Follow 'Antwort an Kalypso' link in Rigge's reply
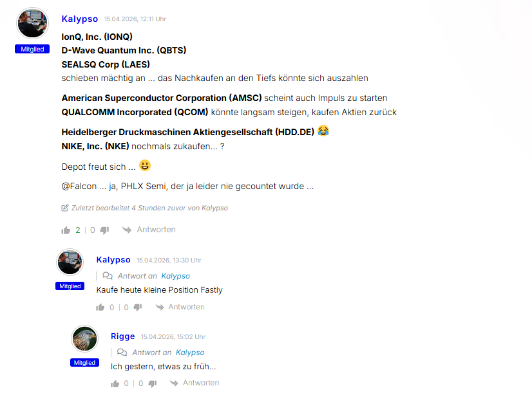Screen dimensions: 532x395 pyautogui.click(x=190, y=353)
